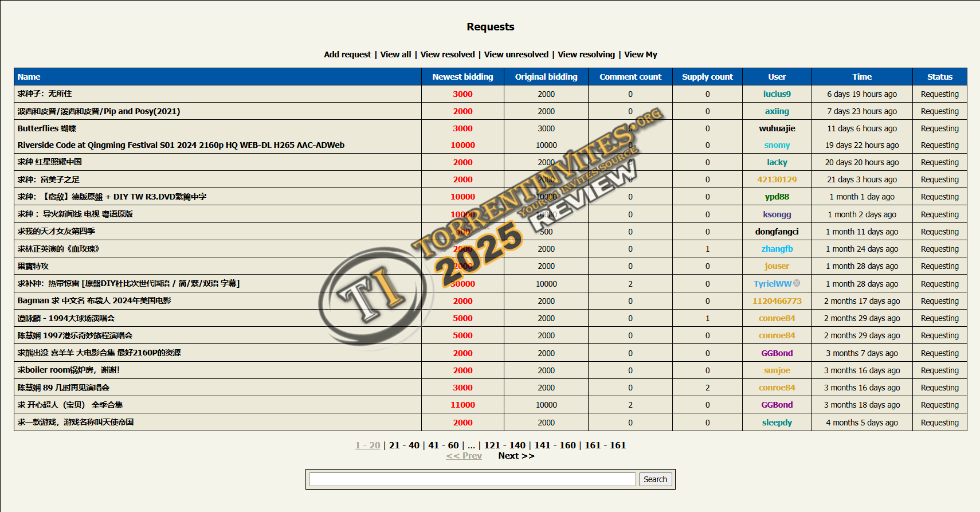980x512 pixels.
Task: Open GGBond profile in 3 months 7 days row
Action: pyautogui.click(x=777, y=353)
